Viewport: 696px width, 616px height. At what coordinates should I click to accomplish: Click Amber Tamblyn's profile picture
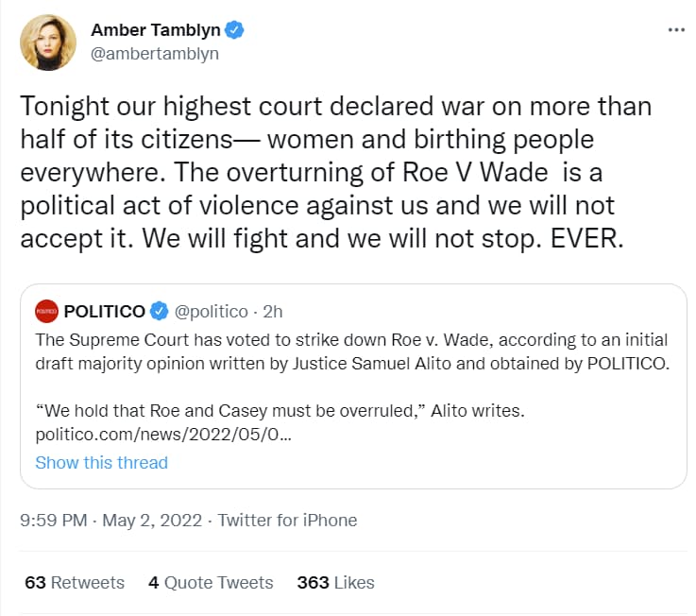pyautogui.click(x=48, y=43)
